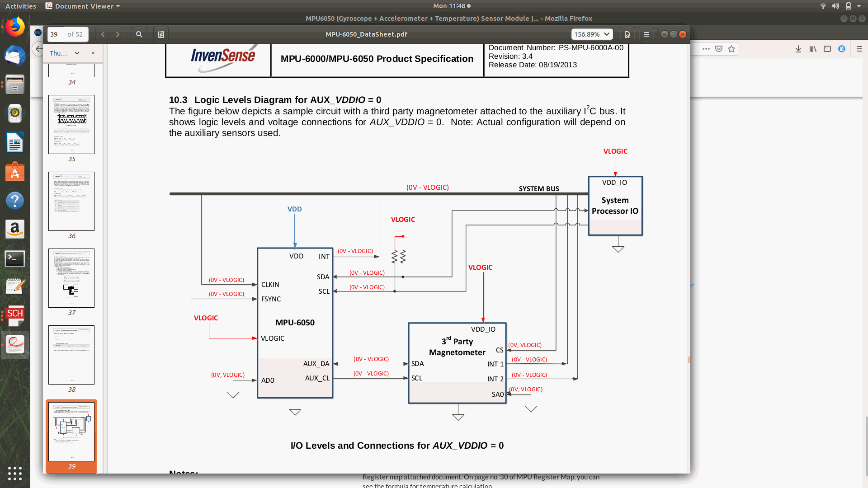Expand the Thumbnails sidebar selector
The height and width of the screenshot is (488, 868).
pyautogui.click(x=77, y=53)
